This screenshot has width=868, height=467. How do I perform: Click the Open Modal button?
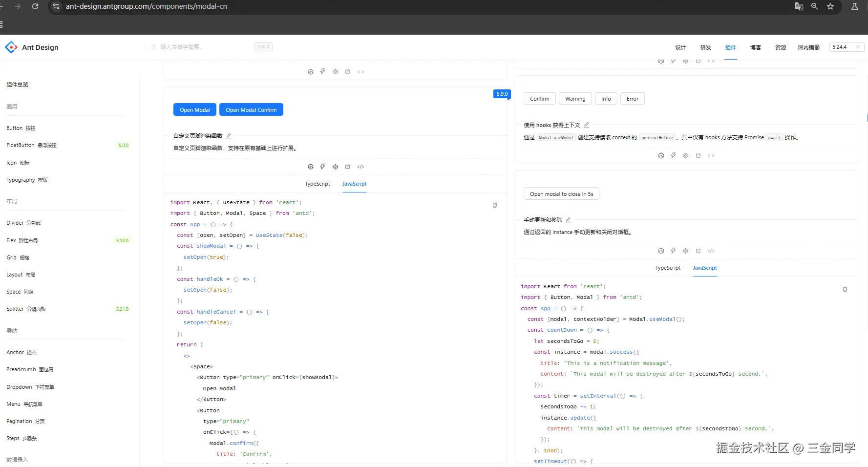(195, 110)
